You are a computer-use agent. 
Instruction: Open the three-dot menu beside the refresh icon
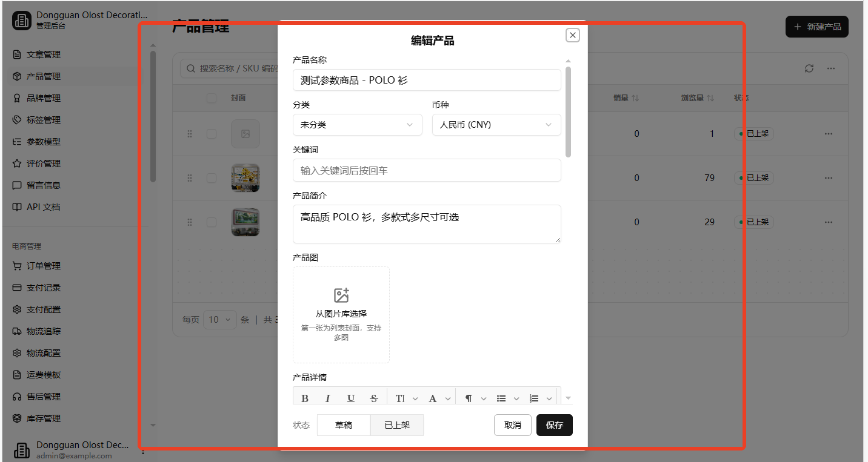[831, 68]
